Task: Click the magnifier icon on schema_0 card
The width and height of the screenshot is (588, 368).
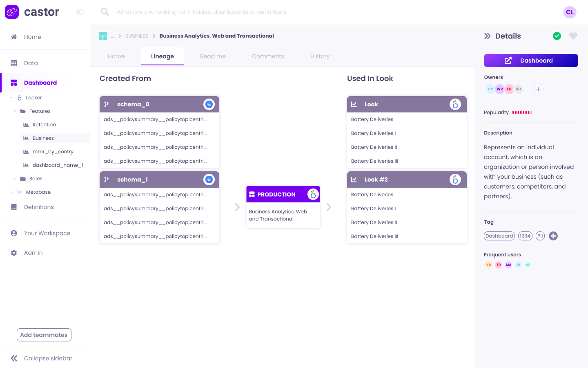Action: click(x=209, y=104)
